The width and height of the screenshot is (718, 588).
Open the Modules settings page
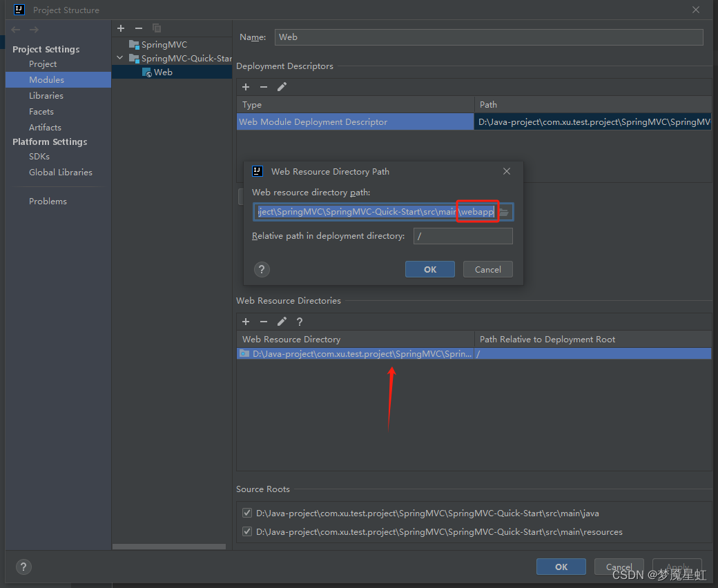(58, 79)
